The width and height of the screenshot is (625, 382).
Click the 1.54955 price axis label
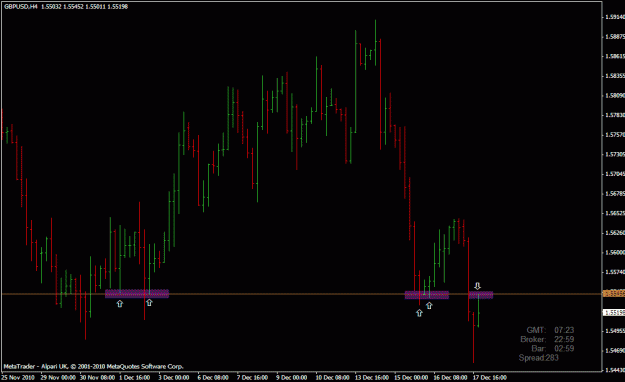[615, 331]
